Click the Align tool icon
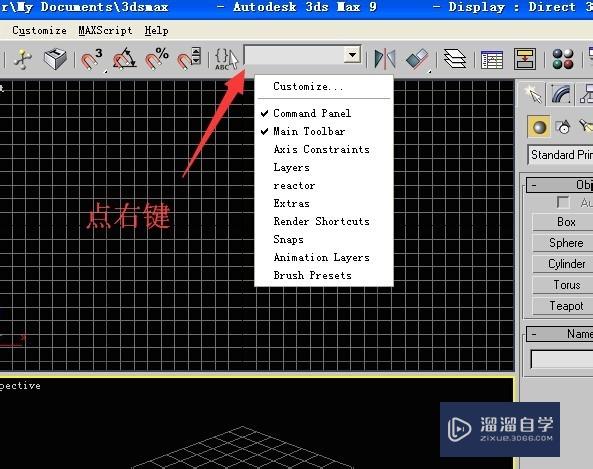 coord(417,59)
